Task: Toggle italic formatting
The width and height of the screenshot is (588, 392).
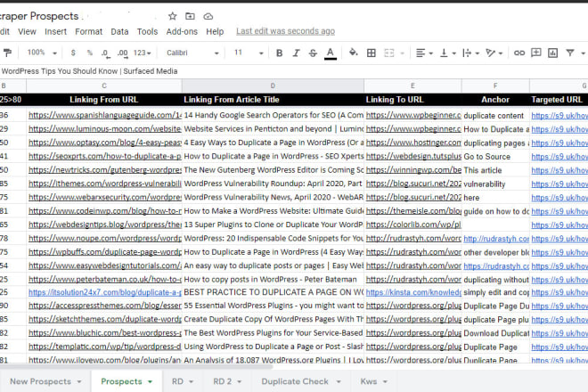Action: click(296, 53)
